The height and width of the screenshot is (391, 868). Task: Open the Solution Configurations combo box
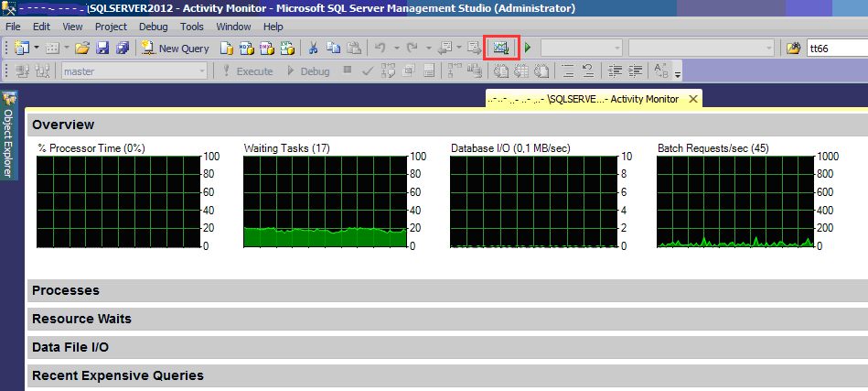pos(581,49)
